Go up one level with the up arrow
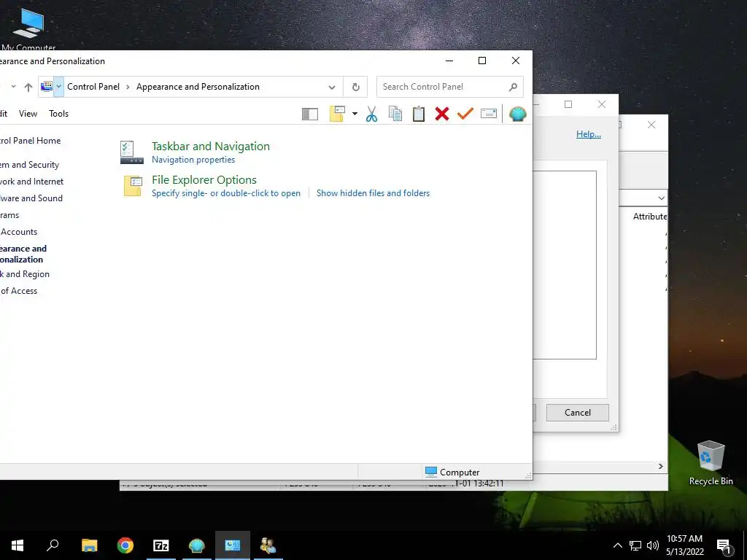This screenshot has height=560, width=747. coord(28,87)
